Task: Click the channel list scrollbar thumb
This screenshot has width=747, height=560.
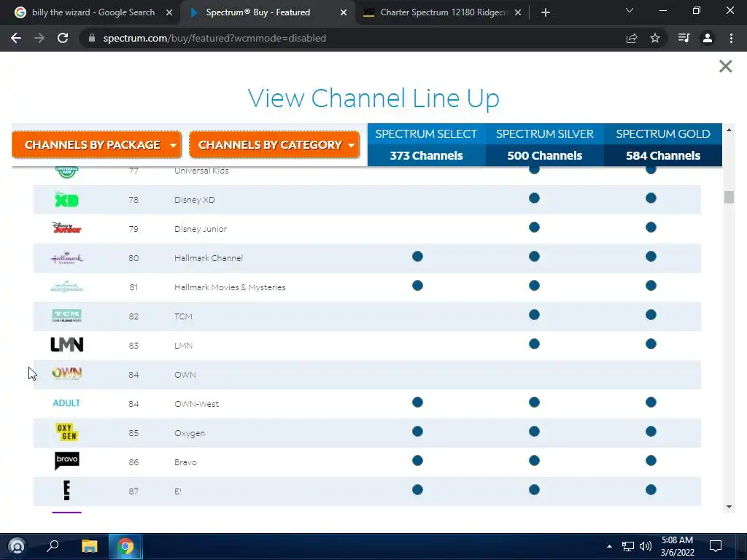Action: [x=729, y=197]
